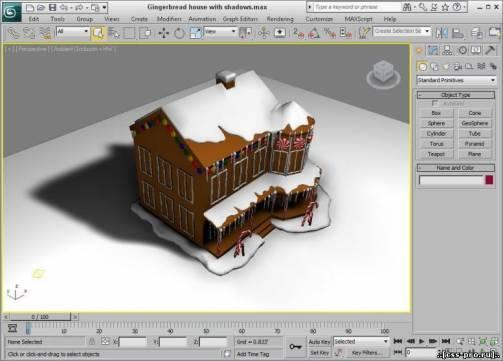
Task: Click the New Scene icon
Action: point(30,7)
